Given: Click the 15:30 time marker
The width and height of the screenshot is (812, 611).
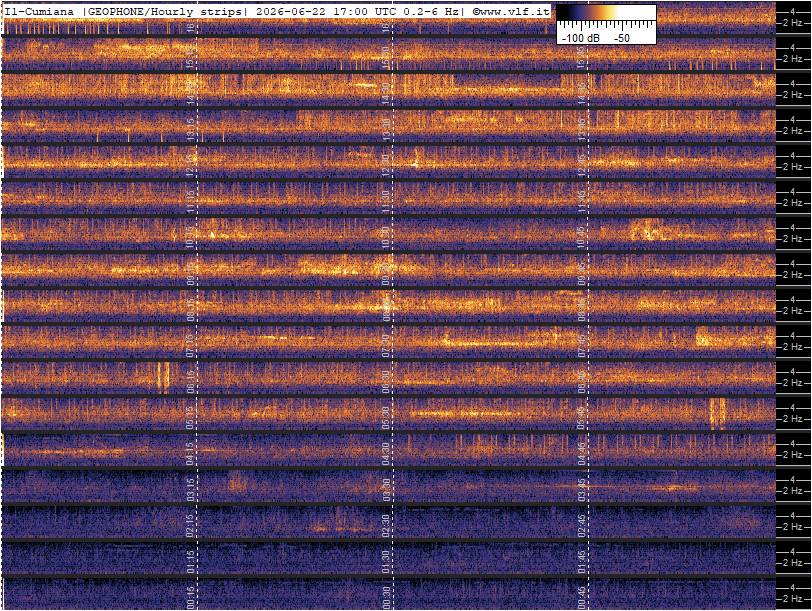Looking at the screenshot, I should pyautogui.click(x=386, y=56).
